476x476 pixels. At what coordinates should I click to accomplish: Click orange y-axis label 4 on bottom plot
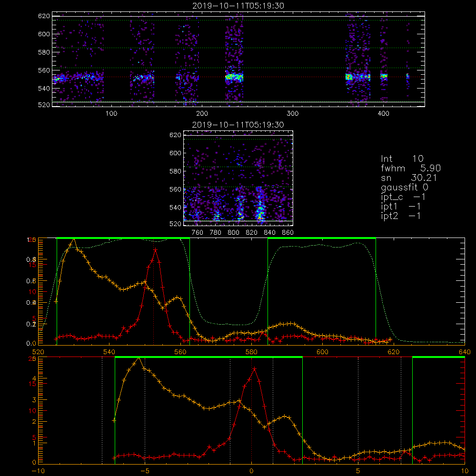(34, 378)
